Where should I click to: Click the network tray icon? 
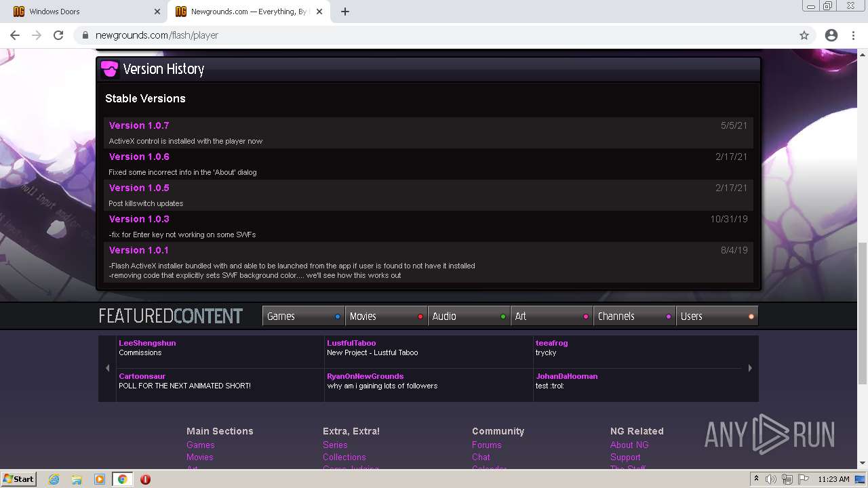787,479
